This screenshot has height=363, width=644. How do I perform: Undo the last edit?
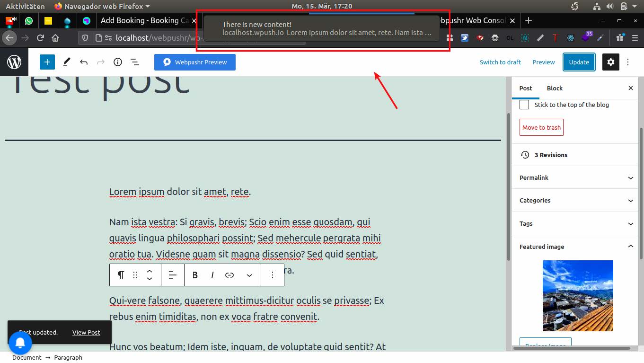pos(84,62)
